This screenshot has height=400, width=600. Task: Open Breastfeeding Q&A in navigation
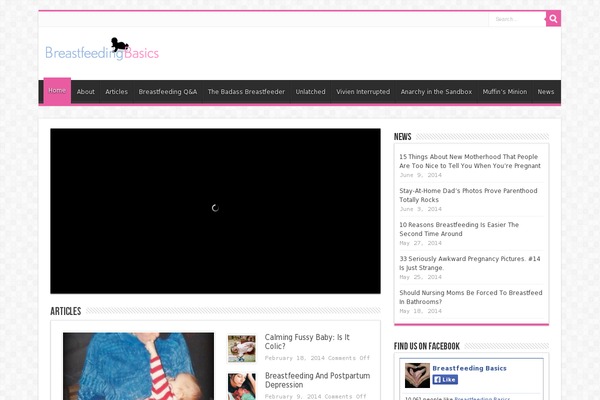168,92
